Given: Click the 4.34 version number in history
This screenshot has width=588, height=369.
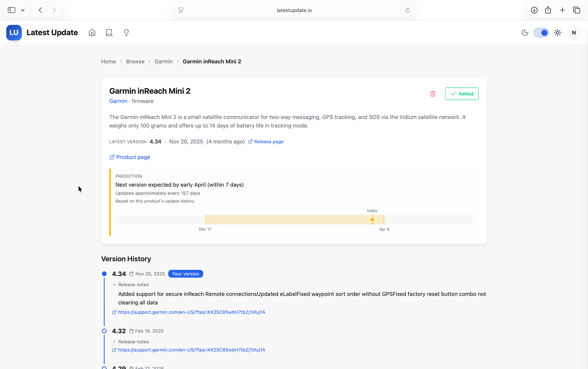Looking at the screenshot, I should [x=119, y=274].
